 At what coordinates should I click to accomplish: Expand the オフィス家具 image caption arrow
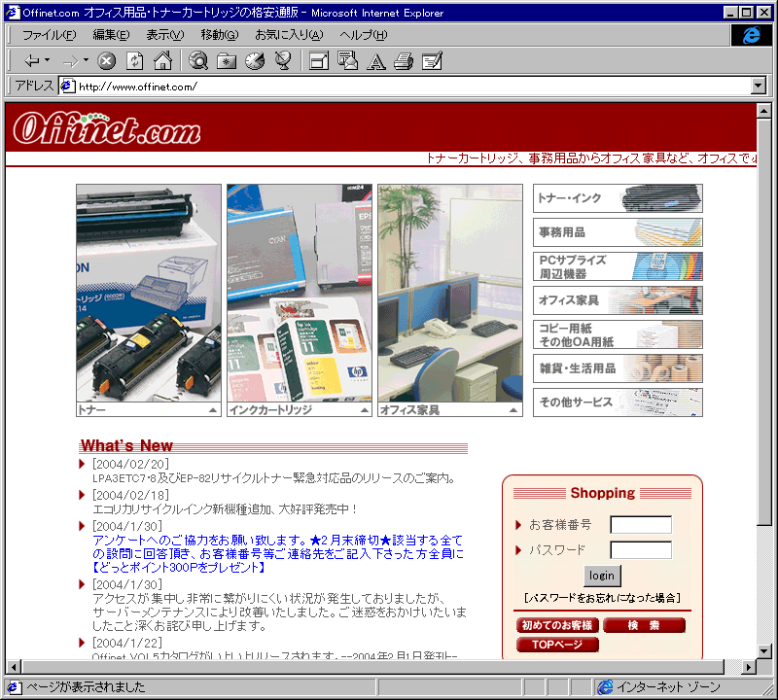coord(513,409)
